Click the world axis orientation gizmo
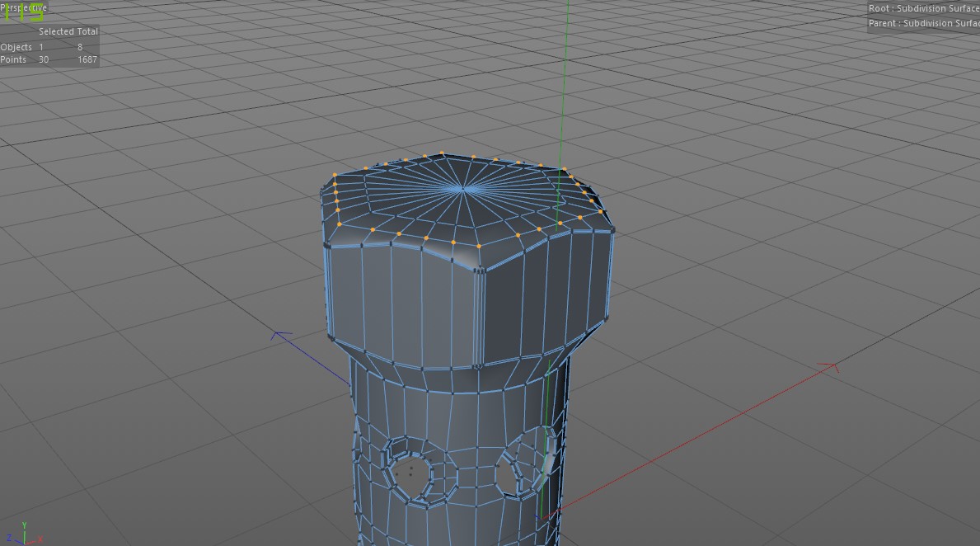The height and width of the screenshot is (546, 980). 24,534
